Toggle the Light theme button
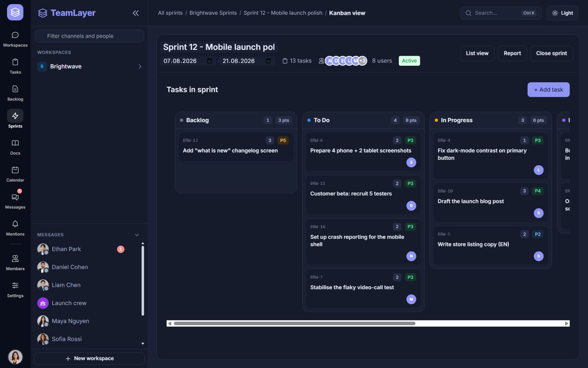588x368 pixels. (x=562, y=13)
